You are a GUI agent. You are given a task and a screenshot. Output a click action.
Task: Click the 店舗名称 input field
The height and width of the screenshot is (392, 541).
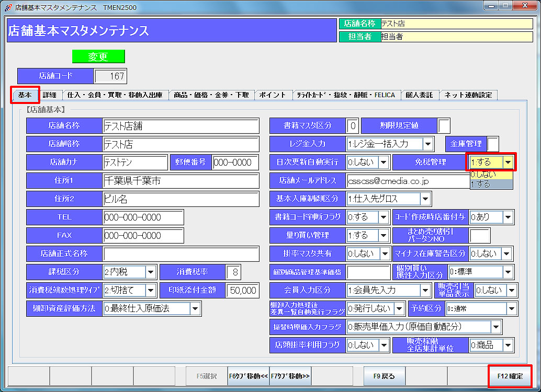tap(181, 126)
